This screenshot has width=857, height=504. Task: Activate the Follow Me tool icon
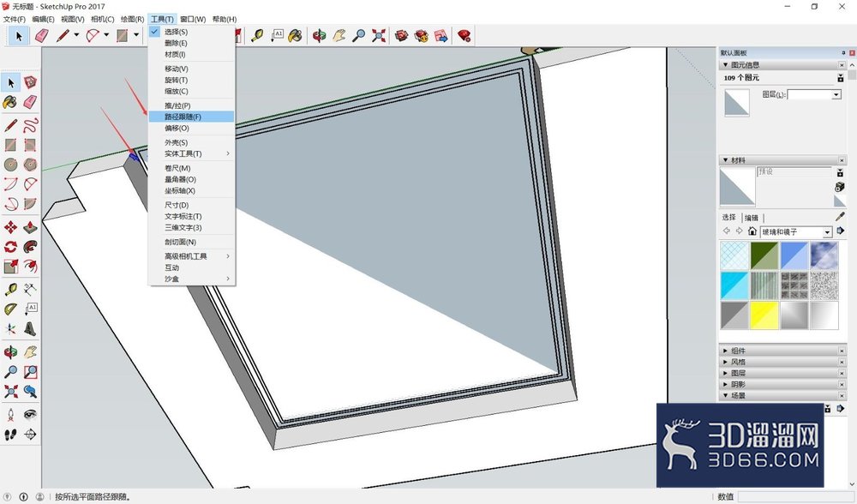point(30,247)
